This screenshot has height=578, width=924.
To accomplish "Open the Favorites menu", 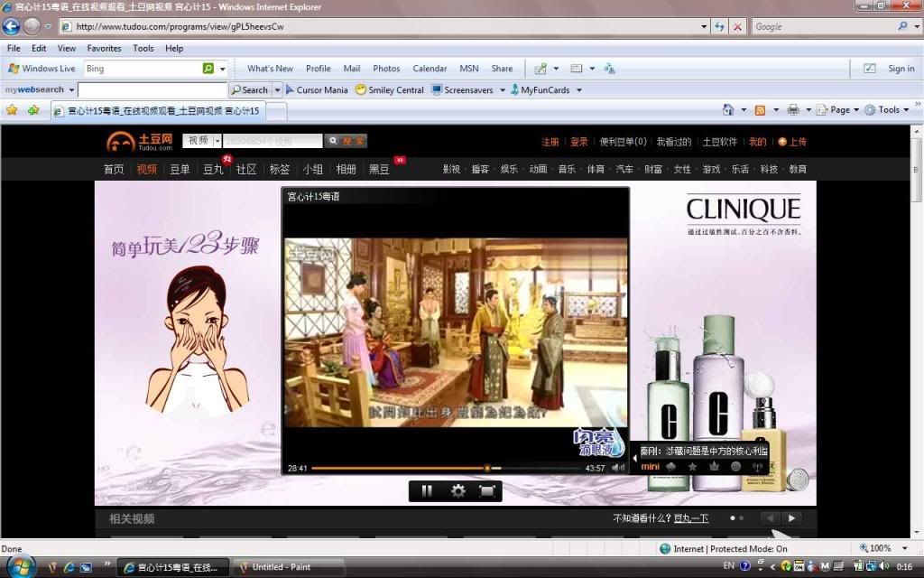I will point(104,48).
